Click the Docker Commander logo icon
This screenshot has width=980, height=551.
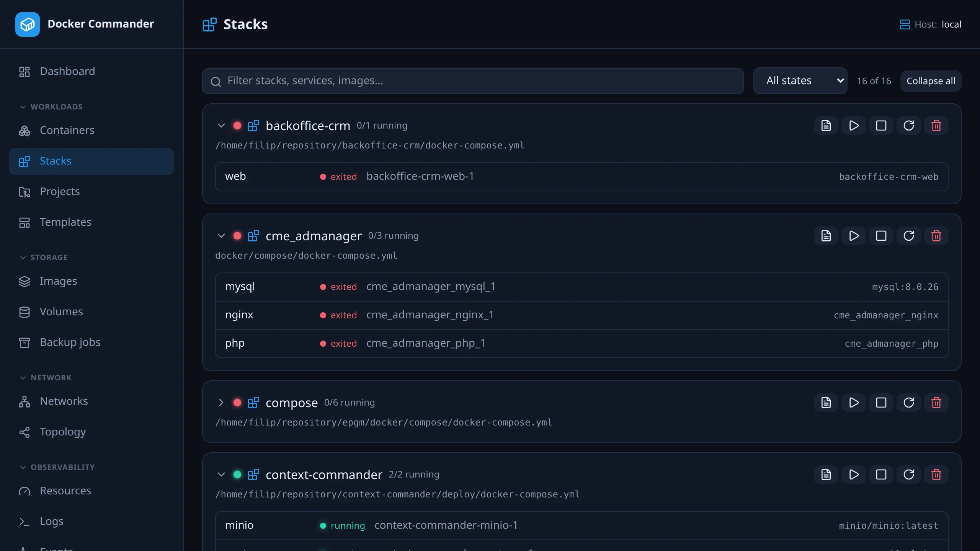point(28,24)
